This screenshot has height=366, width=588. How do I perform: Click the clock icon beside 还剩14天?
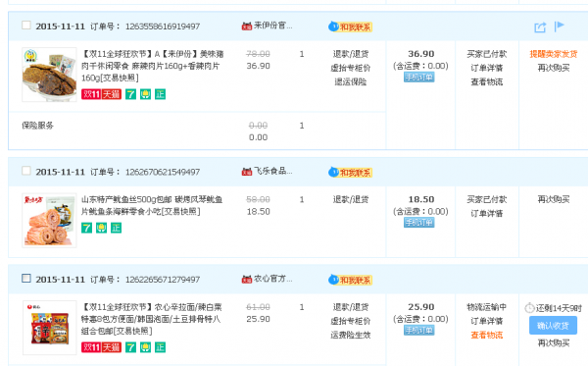529,308
